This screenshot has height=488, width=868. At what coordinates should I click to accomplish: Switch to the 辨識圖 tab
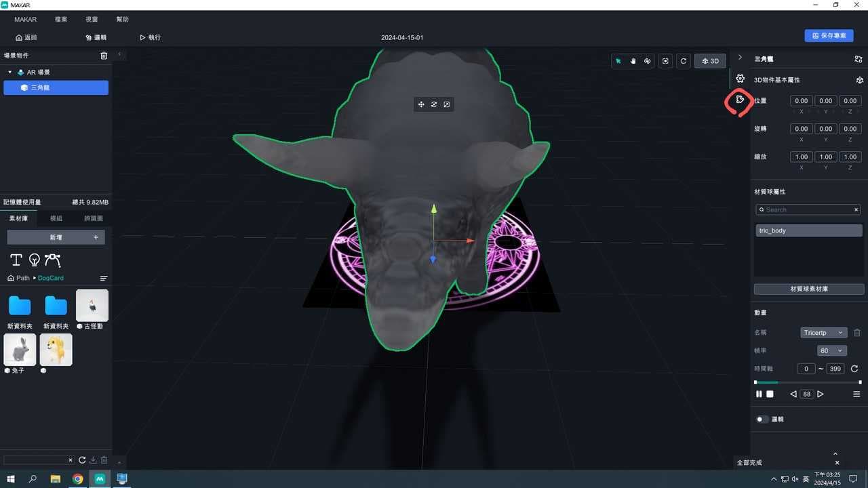[94, 218]
